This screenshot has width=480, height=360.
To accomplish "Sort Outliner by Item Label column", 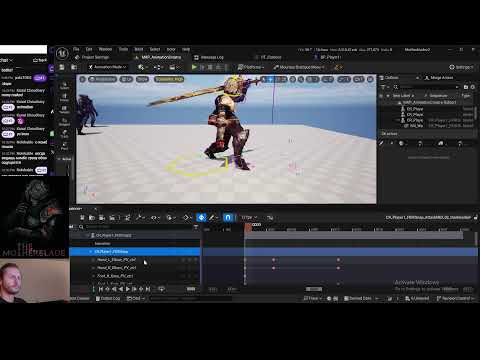I will [x=403, y=96].
